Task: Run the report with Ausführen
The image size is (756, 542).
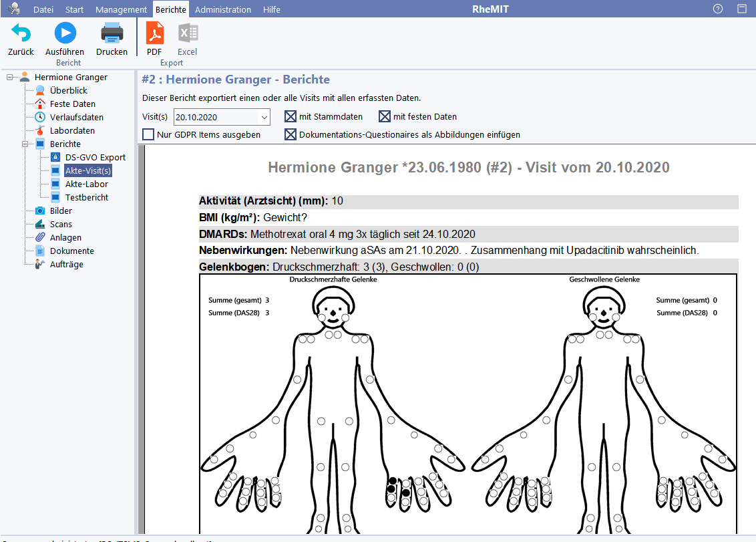Action: 65,33
